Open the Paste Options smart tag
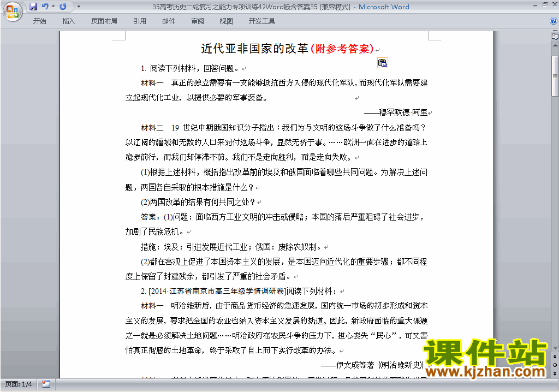This screenshot has width=559, height=392. 383,63
